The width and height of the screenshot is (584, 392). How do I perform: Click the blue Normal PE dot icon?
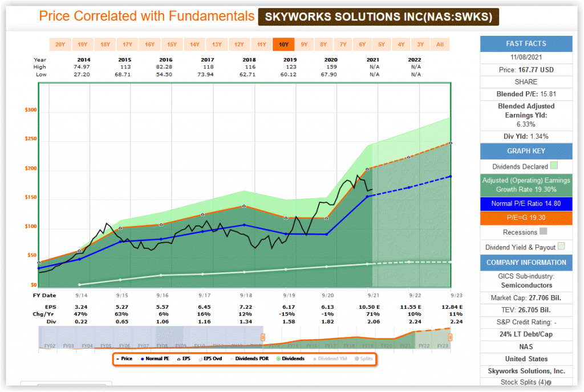tap(143, 359)
